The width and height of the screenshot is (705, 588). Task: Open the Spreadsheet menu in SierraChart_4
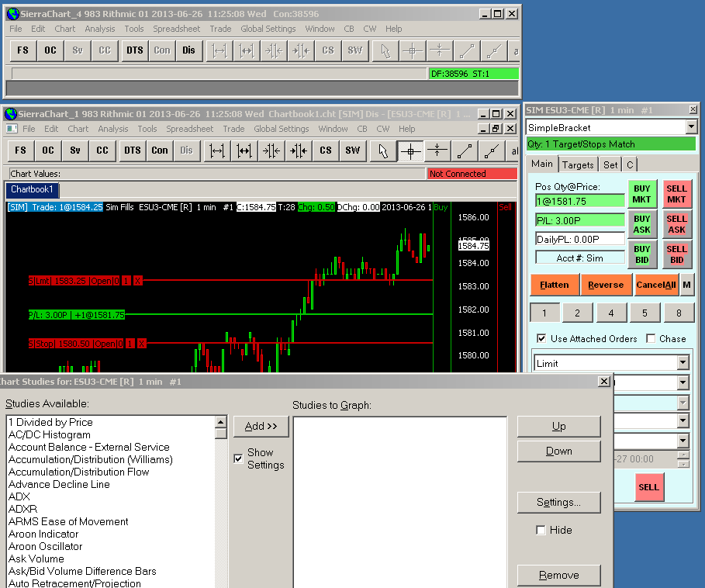pyautogui.click(x=176, y=29)
